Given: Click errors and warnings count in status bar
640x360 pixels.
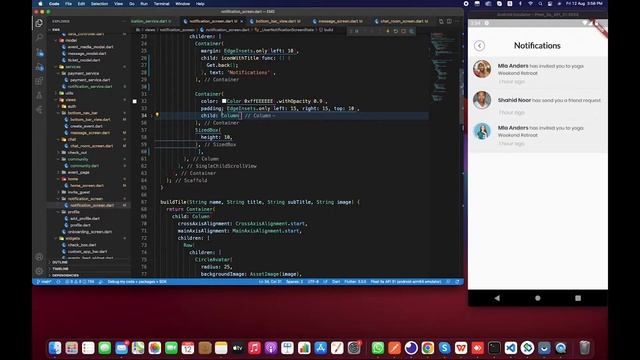Looking at the screenshot, I should (x=80, y=282).
